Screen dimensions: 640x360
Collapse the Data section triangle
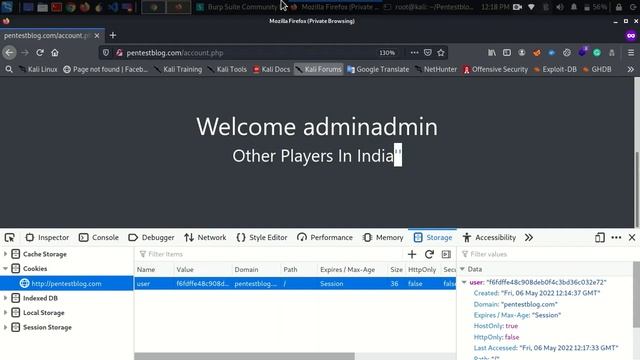pyautogui.click(x=462, y=269)
